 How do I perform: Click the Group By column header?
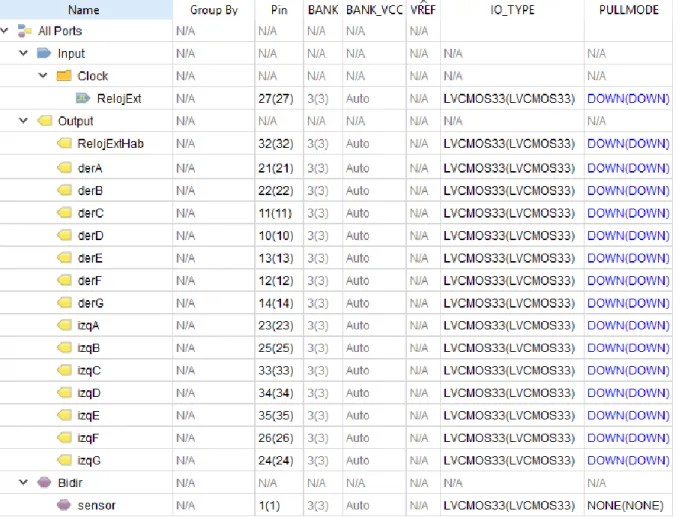point(213,10)
